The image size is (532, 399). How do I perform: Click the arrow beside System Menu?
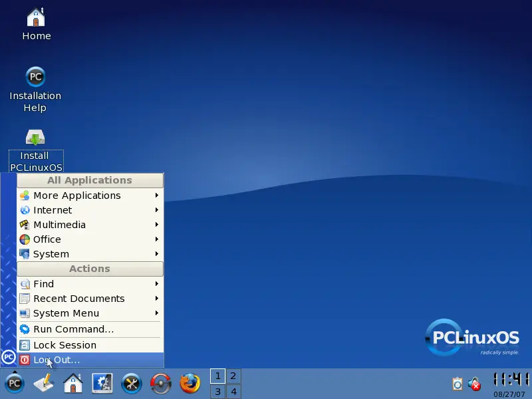[157, 313]
